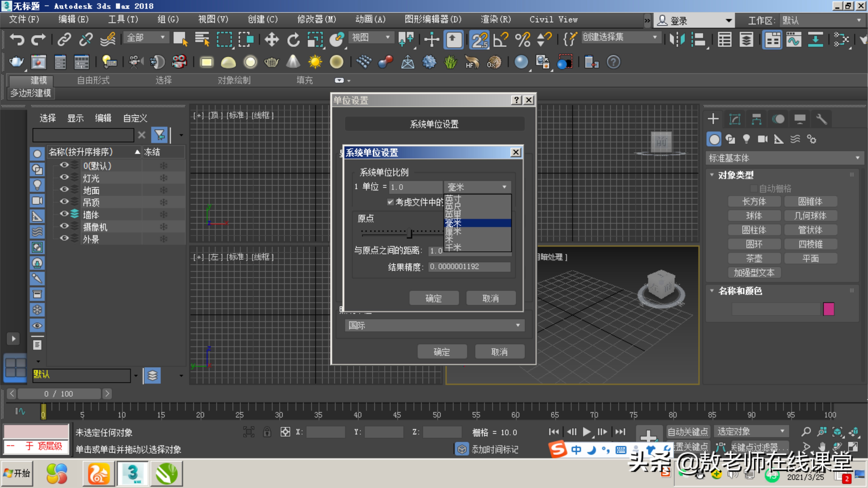Enable the 2.5D Snaps Toggle
868x488 pixels.
479,39
